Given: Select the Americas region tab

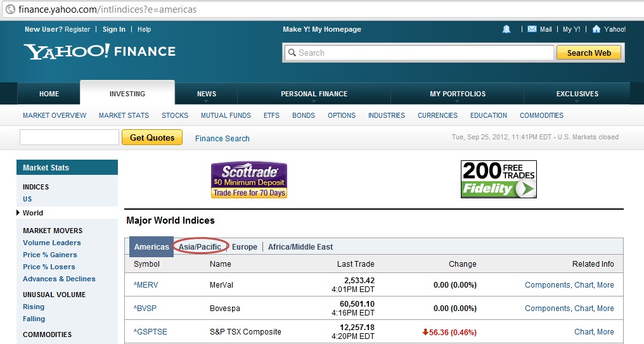Looking at the screenshot, I should 151,246.
